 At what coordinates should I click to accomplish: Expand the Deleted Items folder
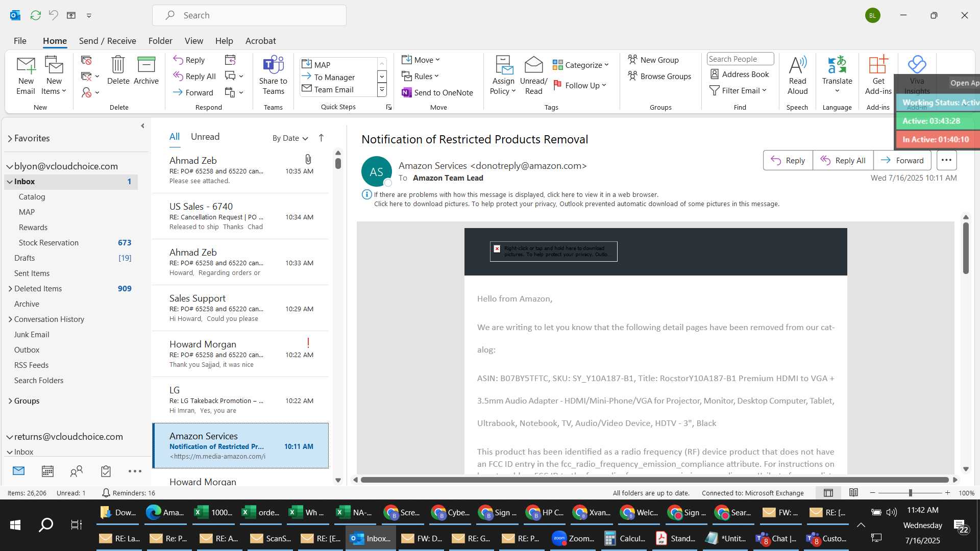[10, 289]
